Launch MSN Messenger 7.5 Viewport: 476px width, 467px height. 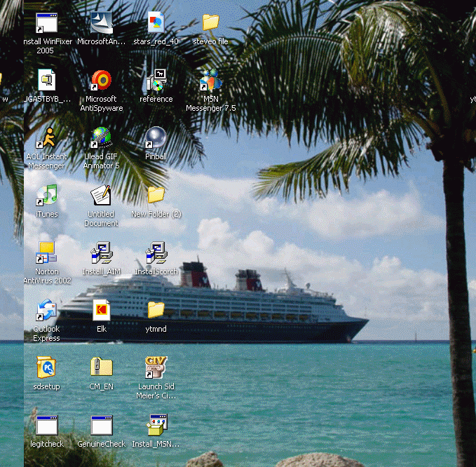tap(211, 80)
